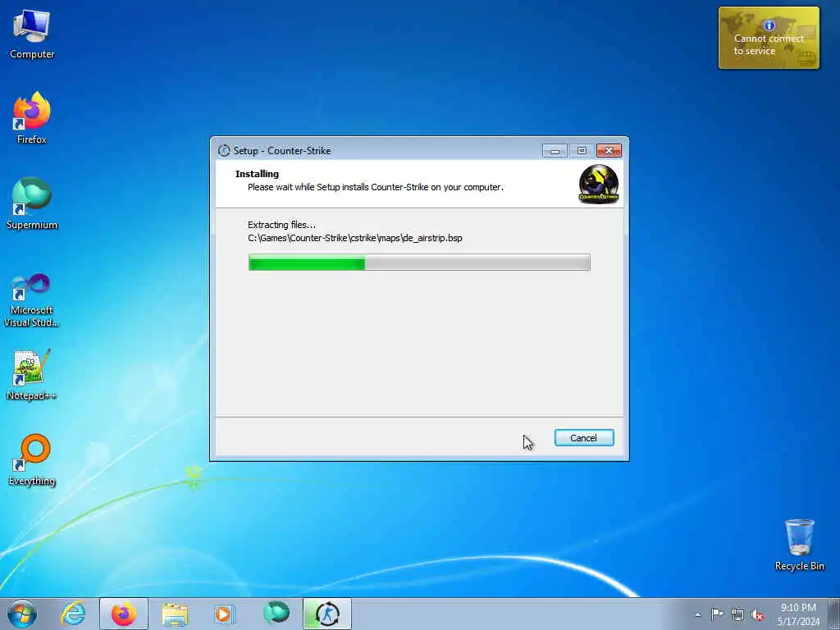Open the clock showing 9:10 PM
This screenshot has width=840, height=630.
(x=798, y=614)
